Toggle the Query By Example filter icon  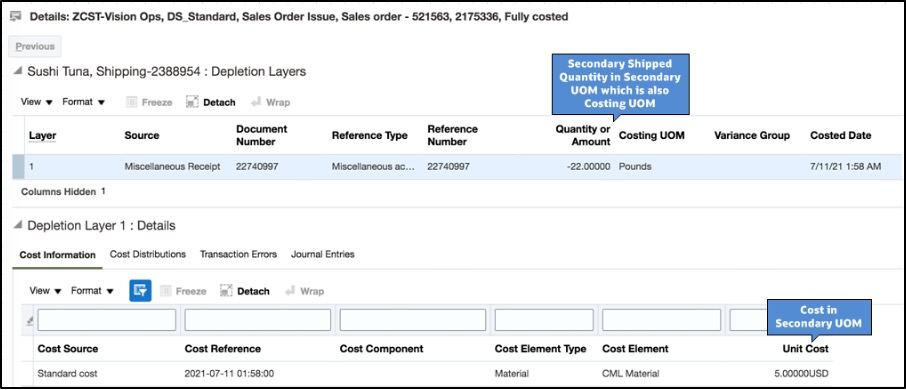[x=140, y=291]
